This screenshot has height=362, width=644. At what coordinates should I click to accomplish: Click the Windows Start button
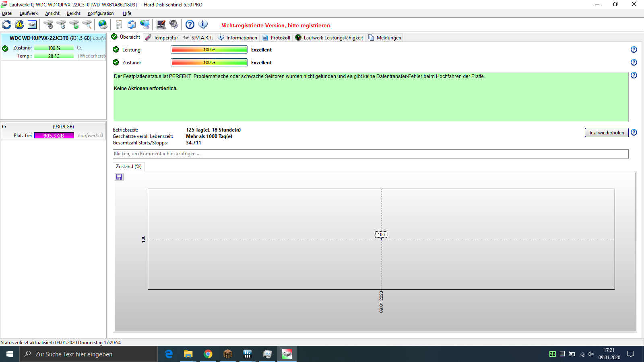10,354
